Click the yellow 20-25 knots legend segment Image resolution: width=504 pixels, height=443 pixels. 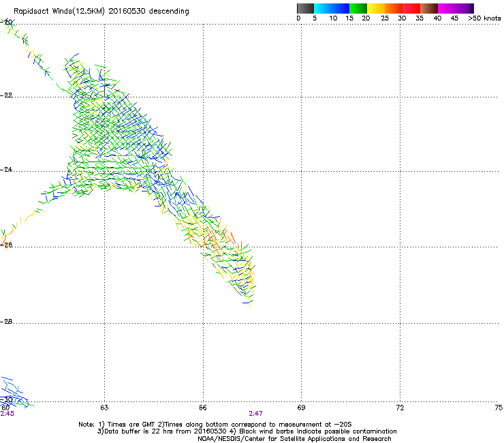pyautogui.click(x=376, y=8)
